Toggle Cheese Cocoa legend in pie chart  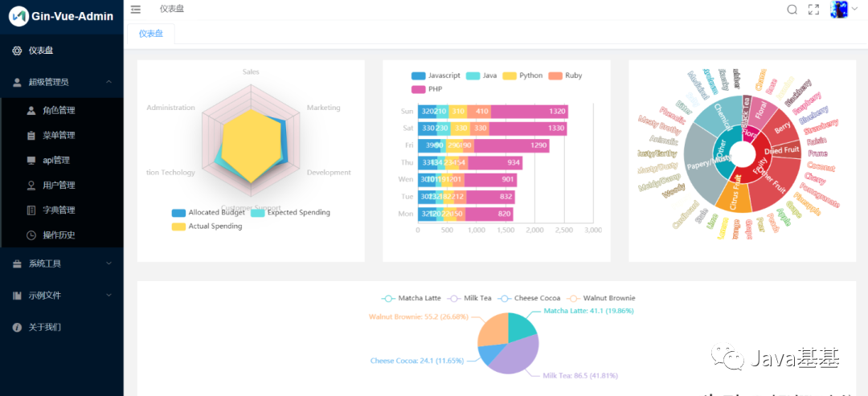(x=529, y=298)
